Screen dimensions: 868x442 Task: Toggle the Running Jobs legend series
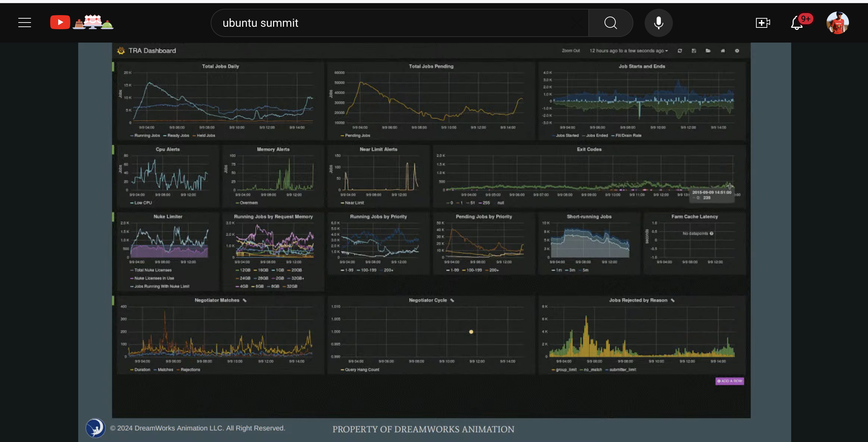click(x=145, y=135)
